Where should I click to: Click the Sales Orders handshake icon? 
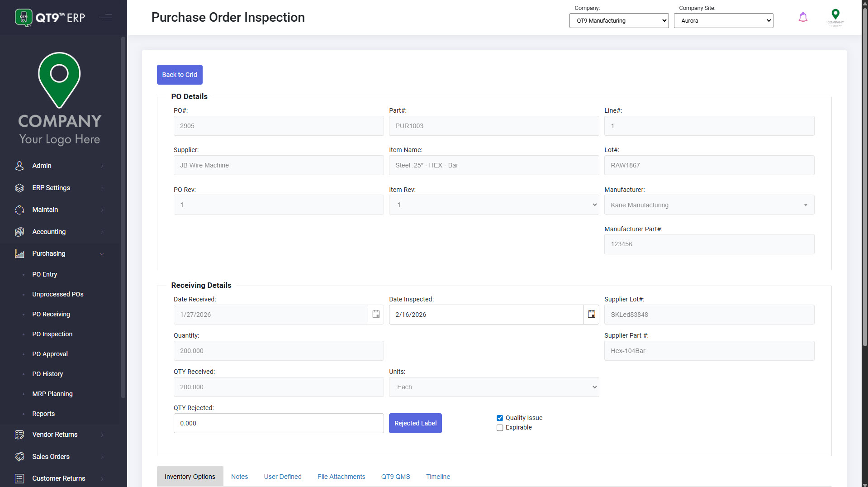pyautogui.click(x=19, y=457)
